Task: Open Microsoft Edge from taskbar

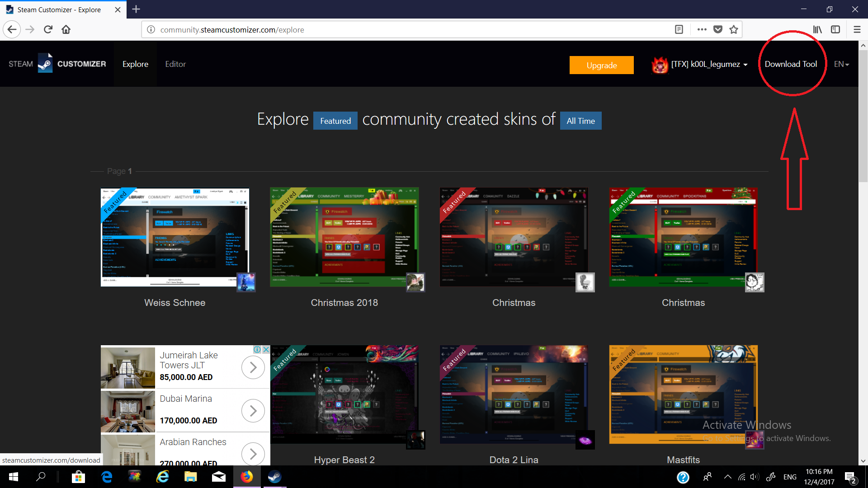Action: [x=107, y=477]
